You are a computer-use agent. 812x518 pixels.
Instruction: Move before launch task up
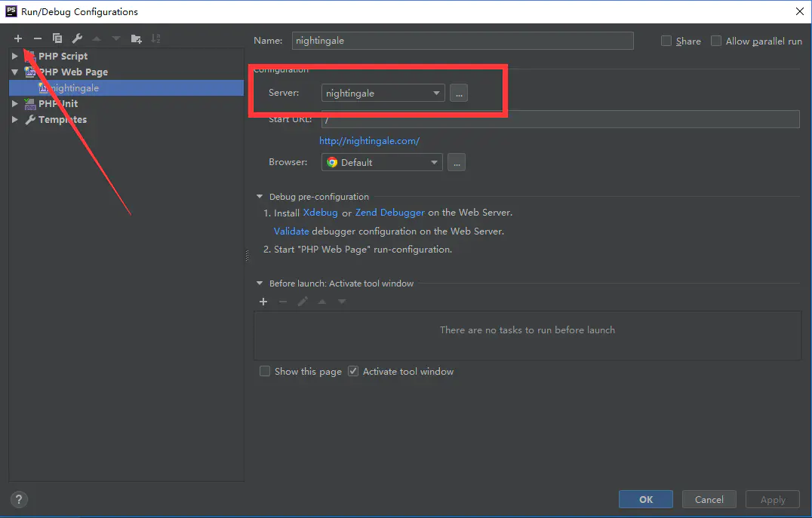(x=322, y=302)
